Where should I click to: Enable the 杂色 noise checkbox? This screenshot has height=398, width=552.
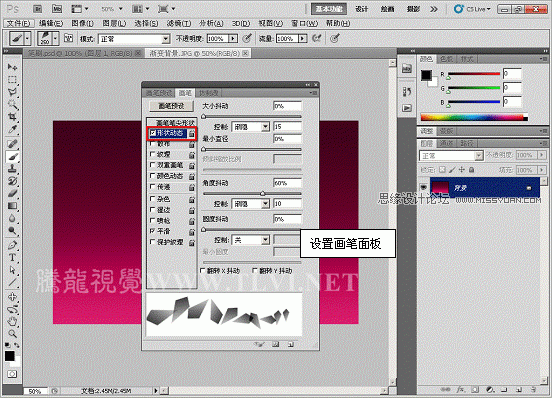pyautogui.click(x=152, y=199)
